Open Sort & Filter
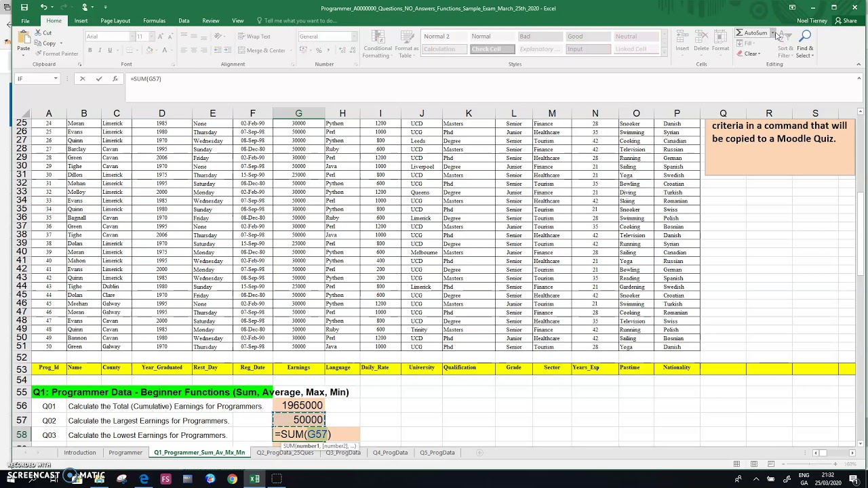Screen dimensions: 868x488 click(786, 43)
